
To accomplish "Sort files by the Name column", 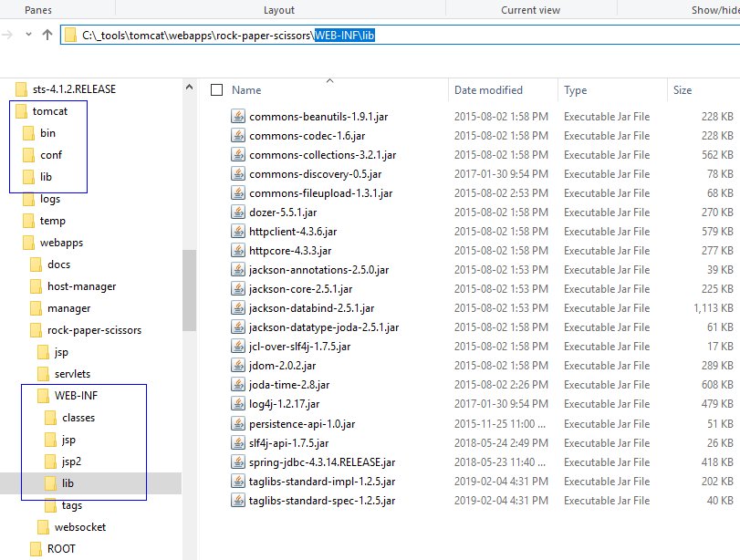I will (246, 90).
